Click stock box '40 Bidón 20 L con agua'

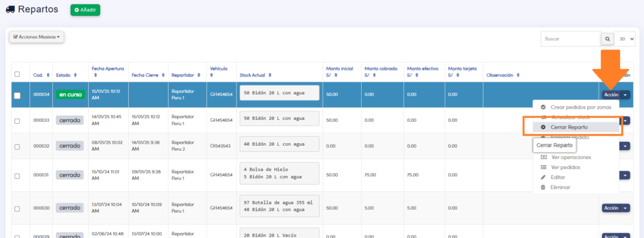coord(279,144)
